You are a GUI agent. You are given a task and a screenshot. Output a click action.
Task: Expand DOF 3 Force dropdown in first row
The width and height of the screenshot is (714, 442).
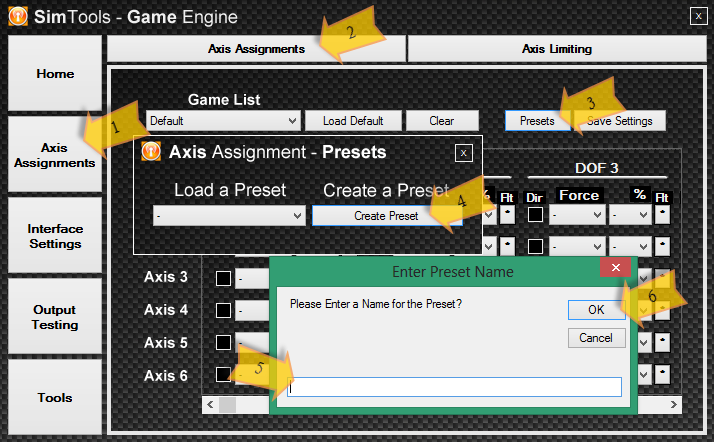(577, 214)
